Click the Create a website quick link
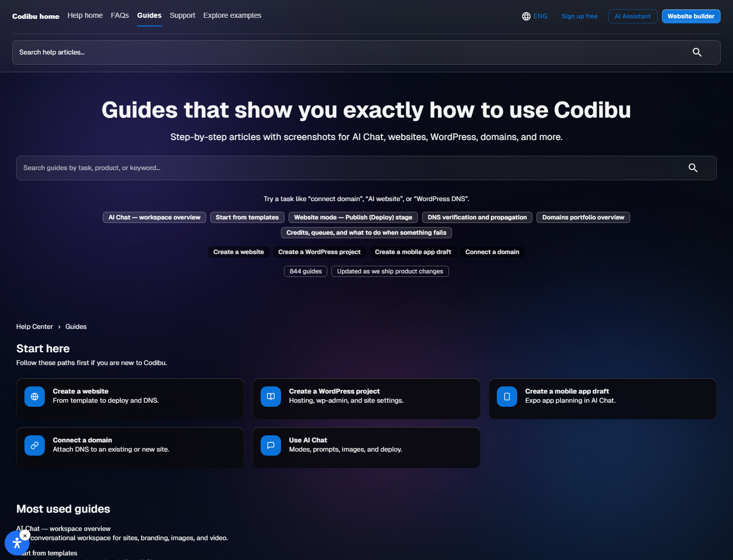 239,252
